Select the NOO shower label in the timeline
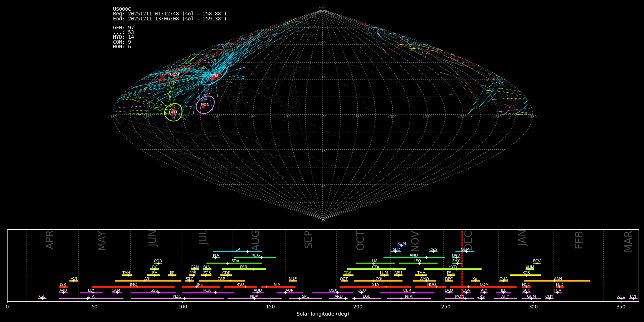Screen dimensions: 644x322 432,285
